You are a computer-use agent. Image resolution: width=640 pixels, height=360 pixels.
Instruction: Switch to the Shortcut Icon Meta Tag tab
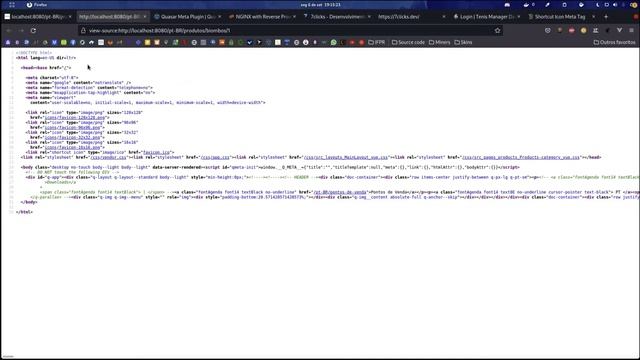coord(562,17)
